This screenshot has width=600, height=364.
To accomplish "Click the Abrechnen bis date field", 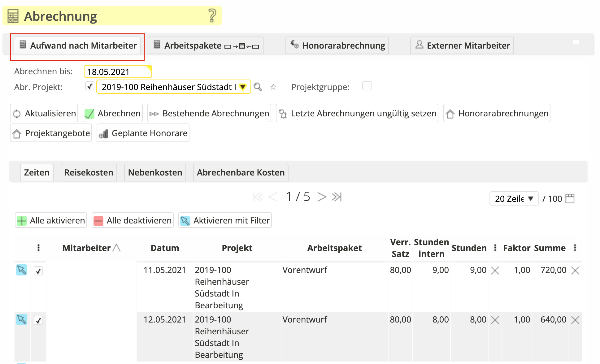I will click(118, 71).
